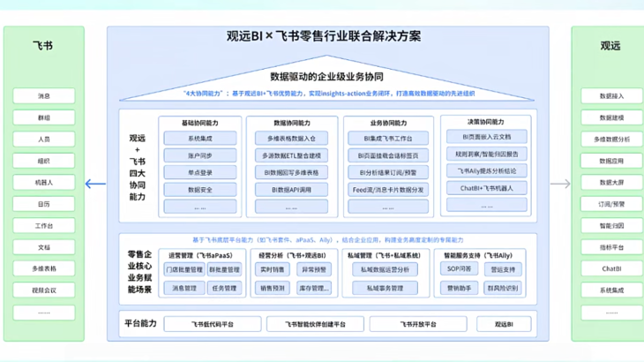This screenshot has height=362, width=644.
Task: Click the '多维数据分析' box in 观远 panel
Action: point(611,140)
